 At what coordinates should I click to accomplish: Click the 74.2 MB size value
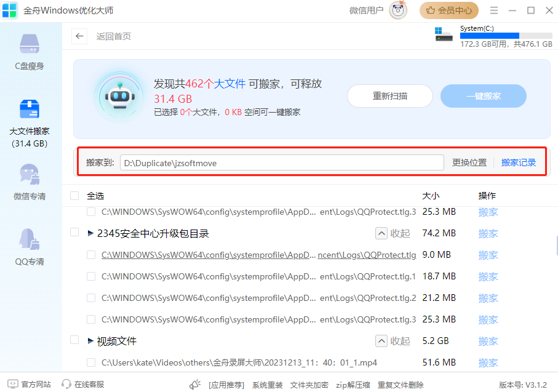pyautogui.click(x=439, y=233)
